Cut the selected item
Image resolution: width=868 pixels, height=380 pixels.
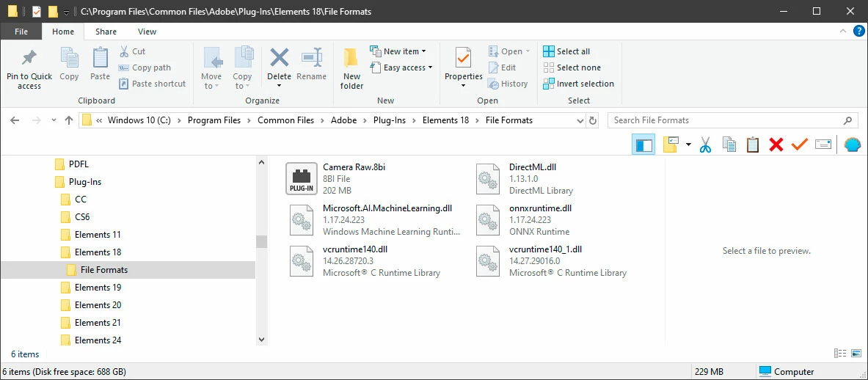pos(133,51)
